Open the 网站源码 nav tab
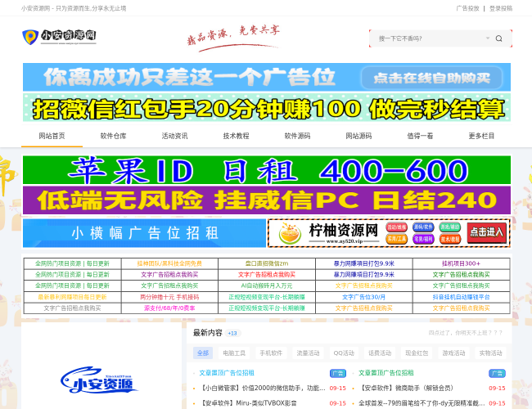Image resolution: width=532 pixels, height=409 pixels. click(x=358, y=136)
